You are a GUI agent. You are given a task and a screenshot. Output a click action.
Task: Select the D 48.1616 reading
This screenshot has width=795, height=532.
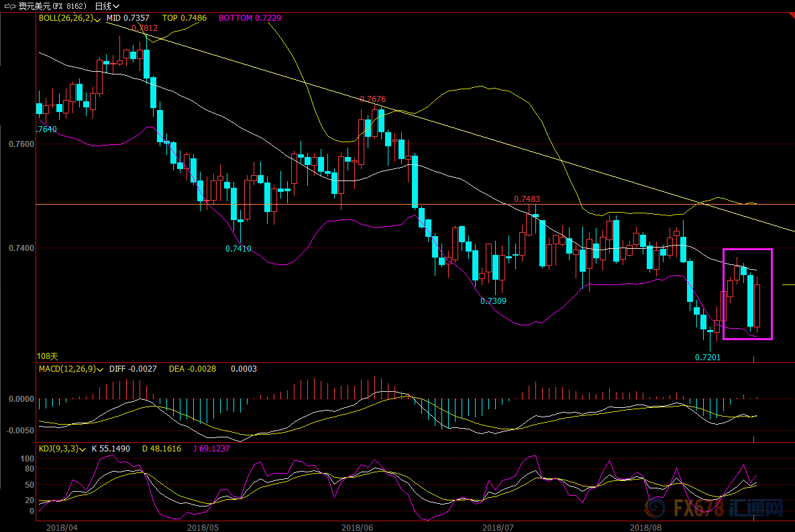(x=161, y=449)
